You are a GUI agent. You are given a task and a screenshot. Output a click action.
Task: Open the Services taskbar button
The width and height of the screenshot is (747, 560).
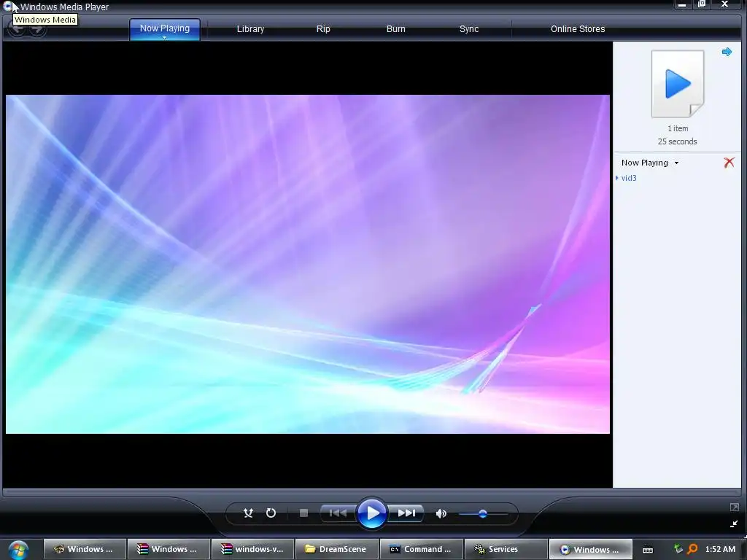(x=506, y=549)
